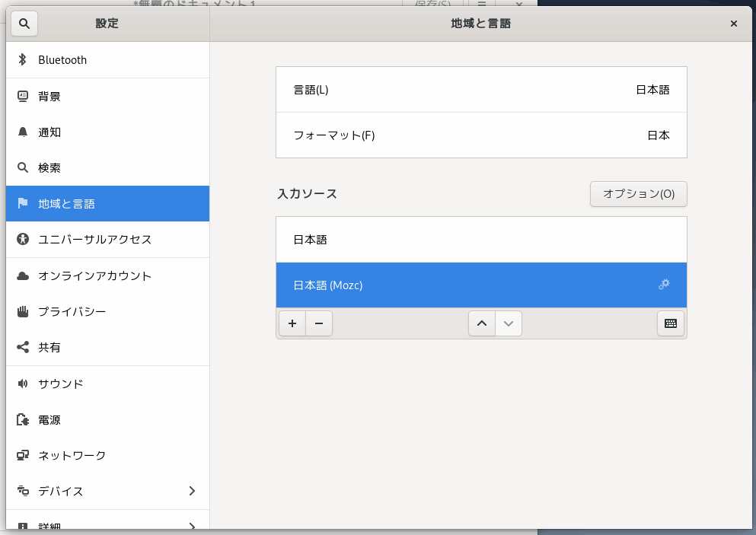This screenshot has height=535, width=756.
Task: Select the Bluetooth icon in the sidebar
Action: (22, 59)
